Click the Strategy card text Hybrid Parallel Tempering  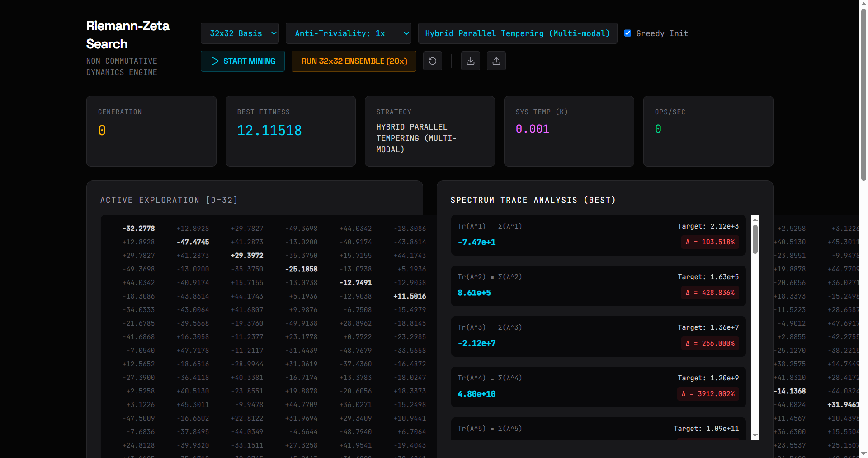(416, 138)
